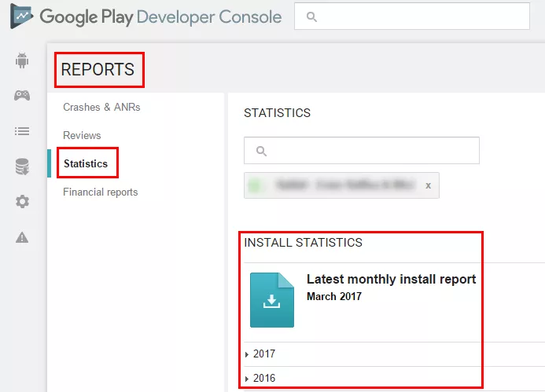Focus the Statistics app search field
545x392 pixels.
click(x=362, y=150)
